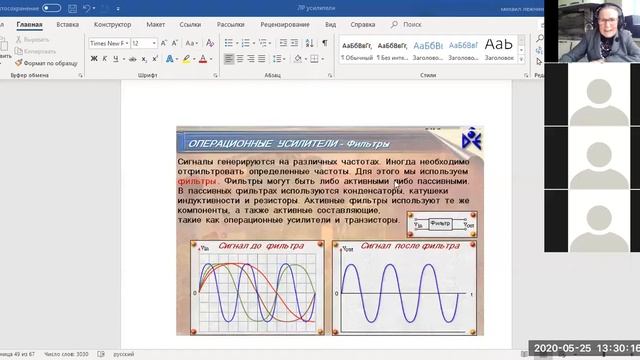The image size is (640, 360).
Task: Open the Ссылки ribbon tab
Action: click(x=190, y=24)
